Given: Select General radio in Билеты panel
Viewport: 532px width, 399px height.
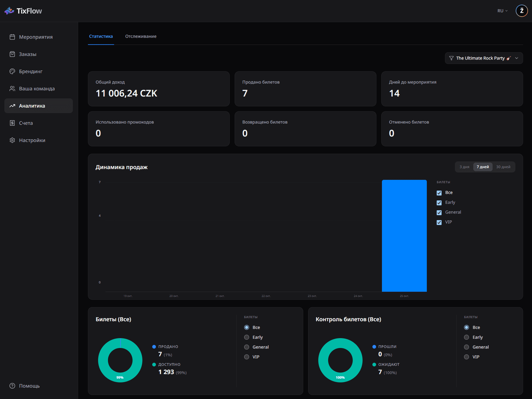Looking at the screenshot, I should pyautogui.click(x=247, y=347).
